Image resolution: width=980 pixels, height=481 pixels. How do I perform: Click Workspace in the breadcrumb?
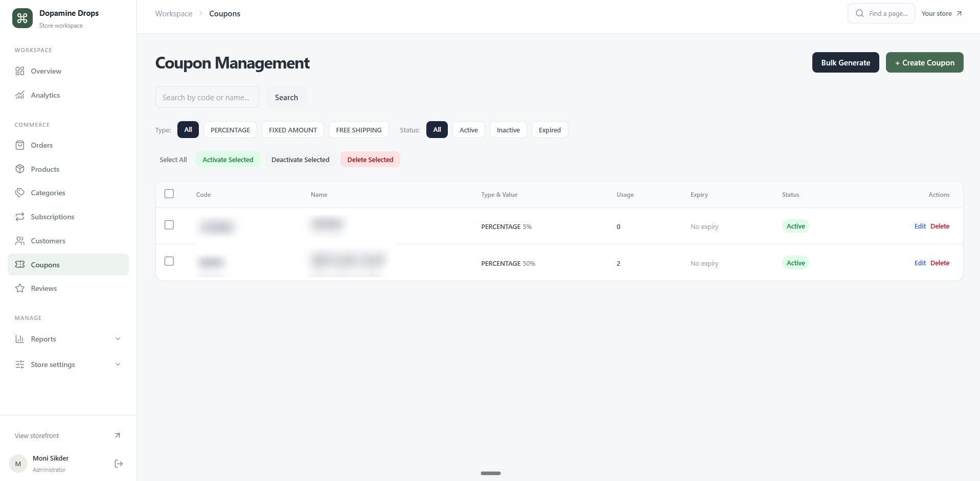coord(174,13)
